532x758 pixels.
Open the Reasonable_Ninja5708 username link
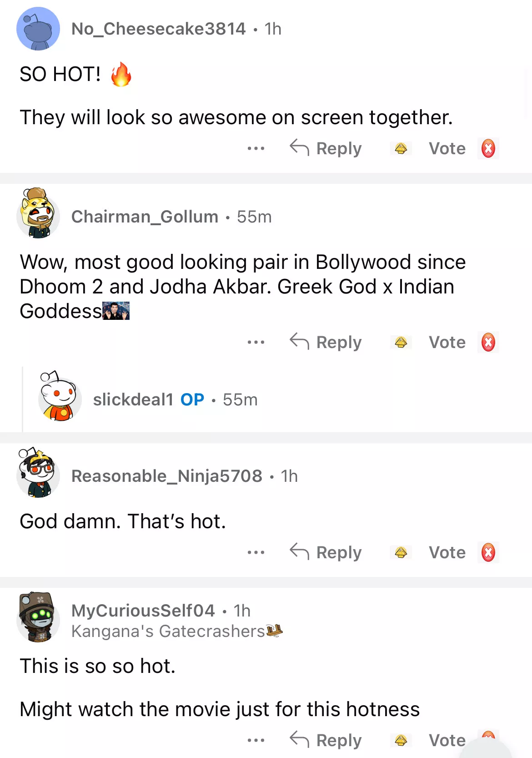click(167, 476)
